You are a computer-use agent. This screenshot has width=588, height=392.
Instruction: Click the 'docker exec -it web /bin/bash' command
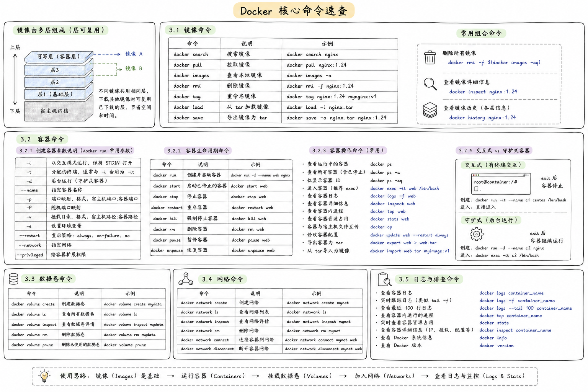404,188
